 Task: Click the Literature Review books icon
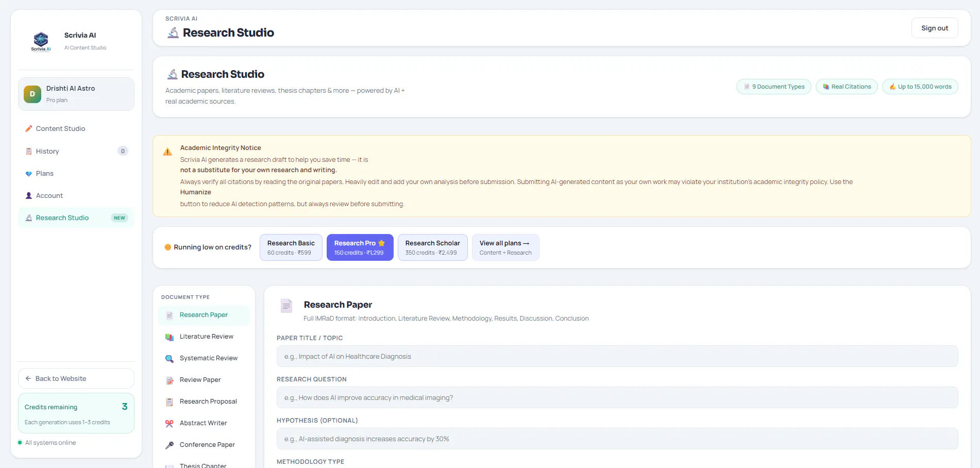170,337
